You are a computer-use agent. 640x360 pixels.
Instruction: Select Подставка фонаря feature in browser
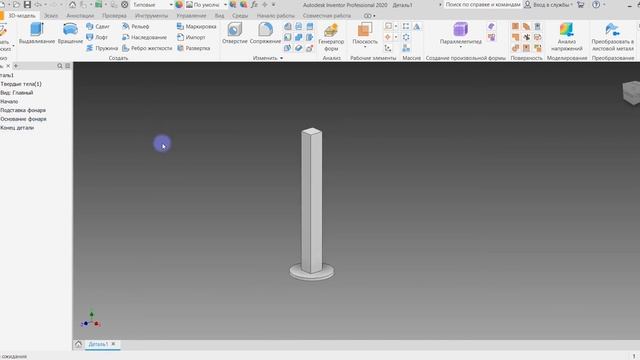point(23,110)
